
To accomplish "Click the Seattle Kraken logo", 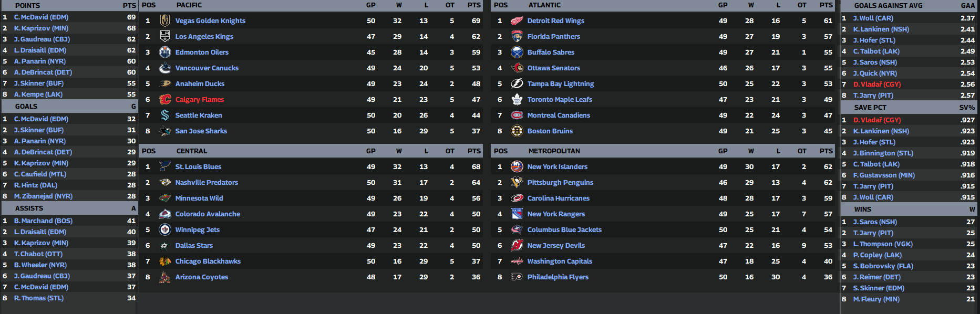I will point(165,116).
